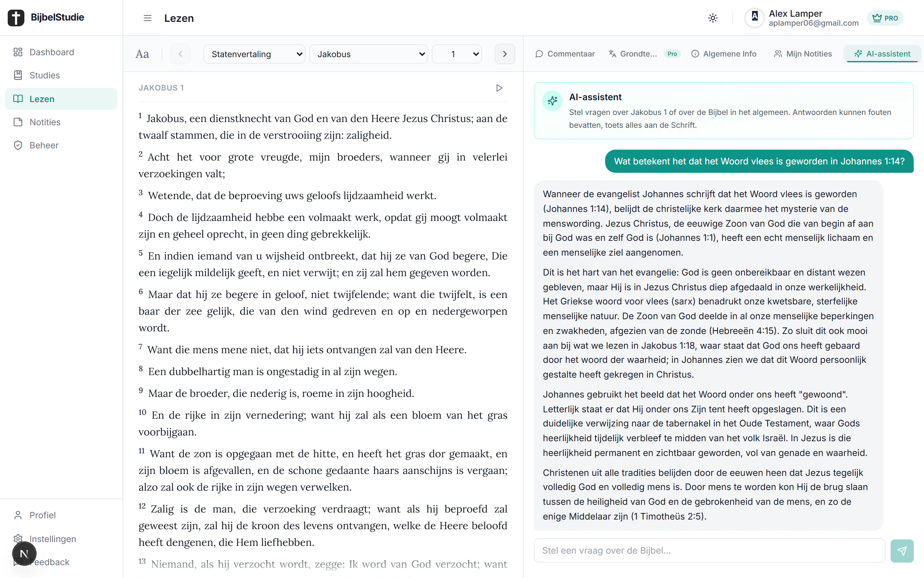Open the Statenvertaling translation dropdown
Viewport: 924px width, 578px height.
(x=254, y=54)
